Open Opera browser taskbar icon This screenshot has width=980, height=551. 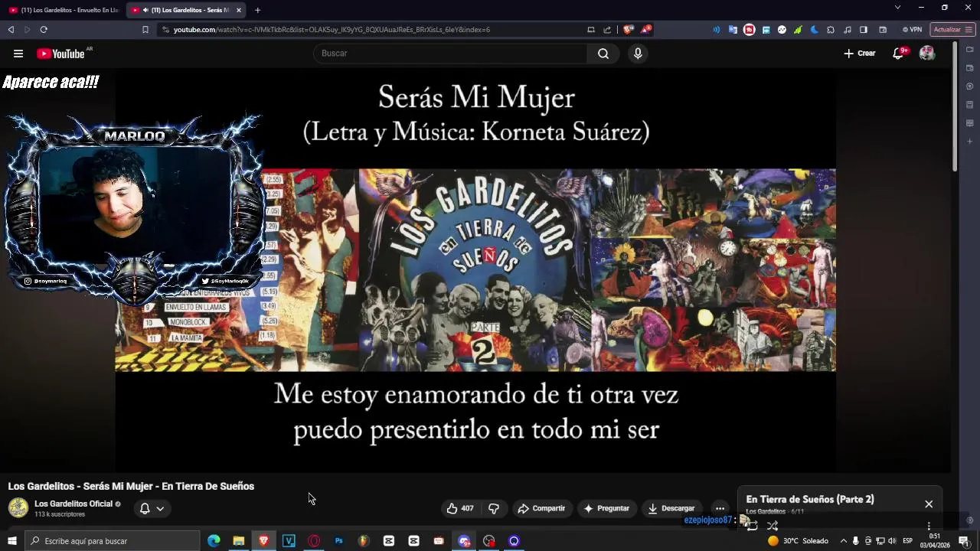(314, 541)
